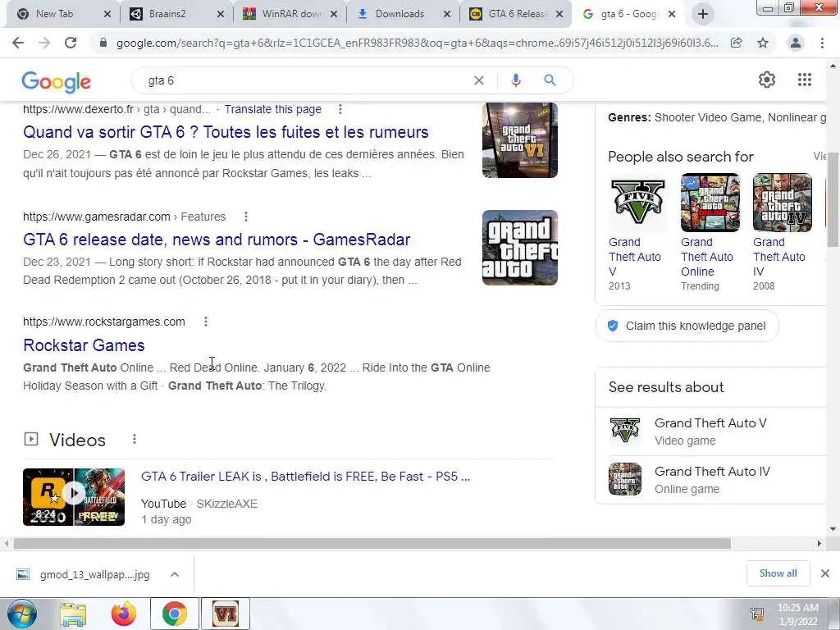Click Show all downloads button
This screenshot has height=630, width=840.
click(778, 573)
